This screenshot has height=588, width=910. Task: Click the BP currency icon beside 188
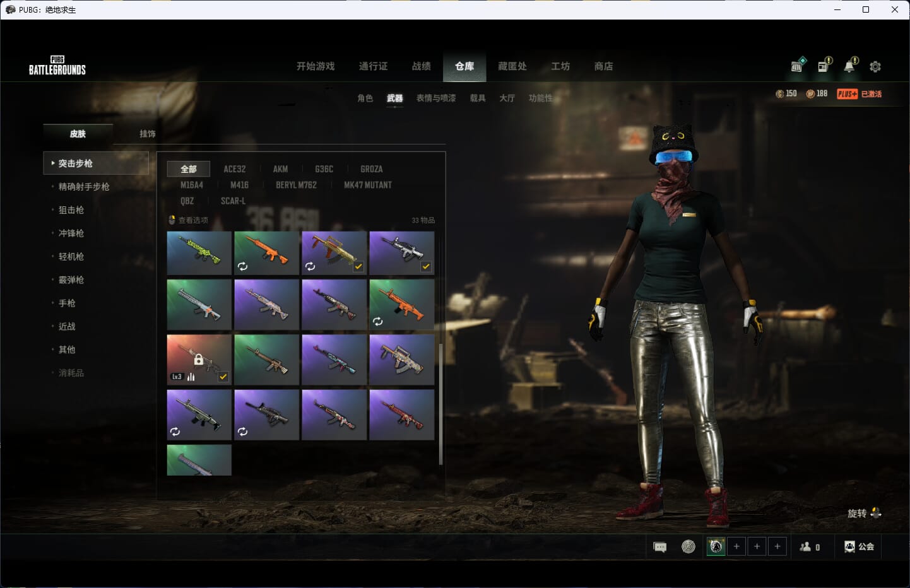810,94
